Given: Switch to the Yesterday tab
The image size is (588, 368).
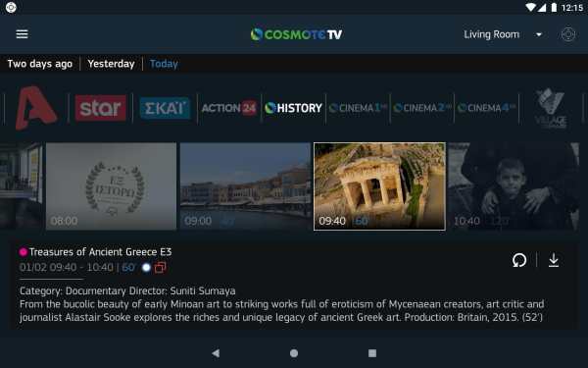Looking at the screenshot, I should tap(111, 64).
